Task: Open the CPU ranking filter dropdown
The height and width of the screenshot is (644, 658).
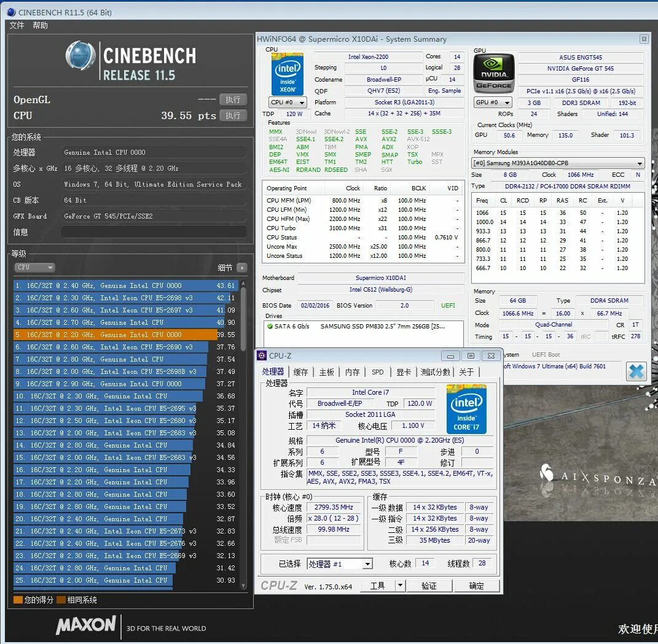Action: [x=35, y=268]
